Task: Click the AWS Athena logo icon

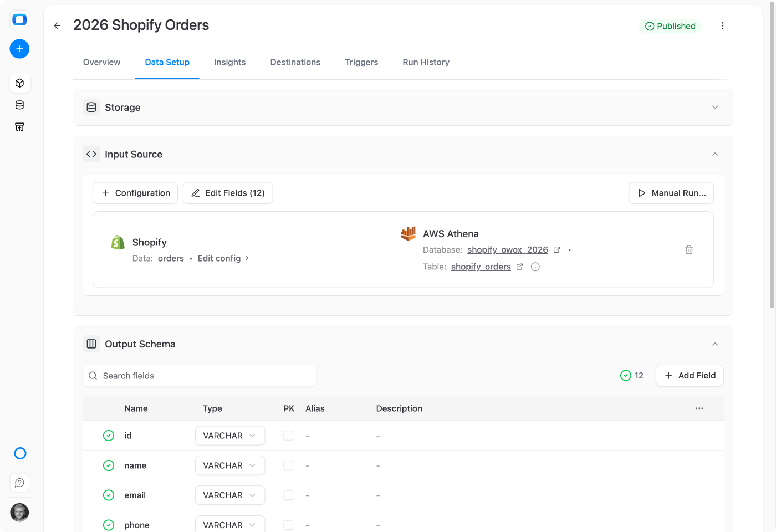Action: click(x=408, y=233)
